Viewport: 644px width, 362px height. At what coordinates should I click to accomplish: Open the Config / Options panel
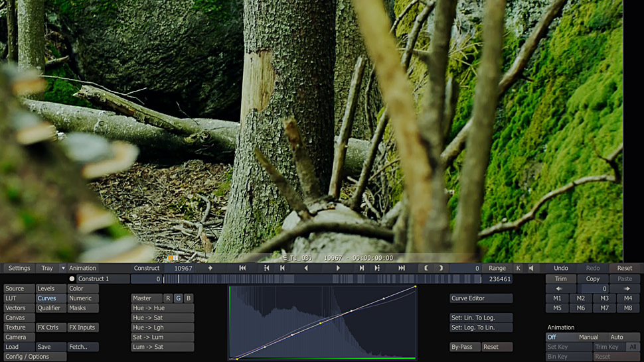pyautogui.click(x=35, y=357)
